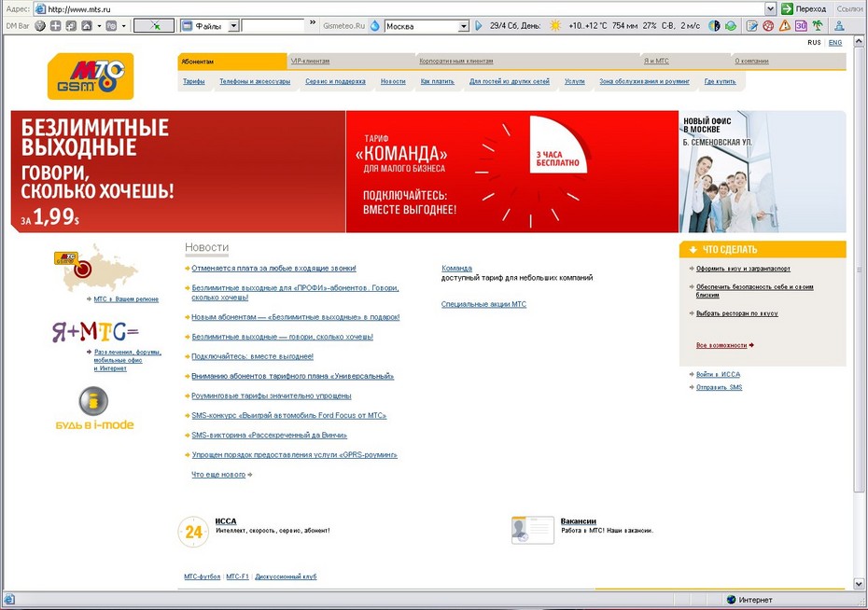The height and width of the screenshot is (610, 868).
Task: Click the Безлимитные выходные banner
Action: (x=177, y=172)
